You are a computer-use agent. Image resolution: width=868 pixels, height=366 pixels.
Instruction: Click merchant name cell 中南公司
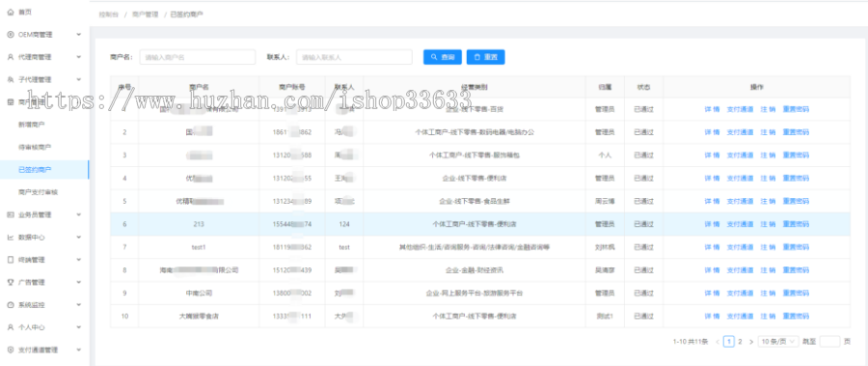(199, 293)
